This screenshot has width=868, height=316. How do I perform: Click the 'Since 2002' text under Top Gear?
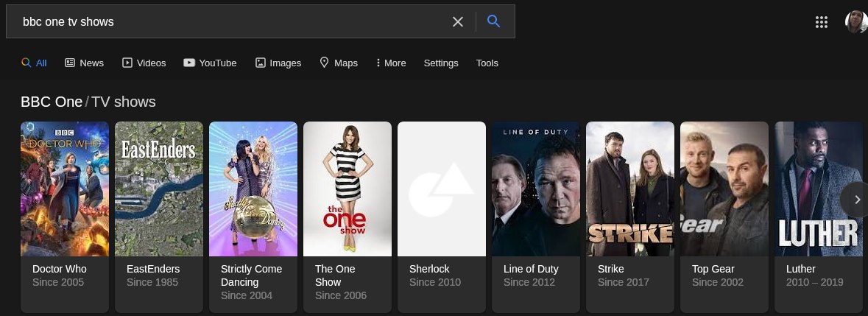[x=717, y=282]
